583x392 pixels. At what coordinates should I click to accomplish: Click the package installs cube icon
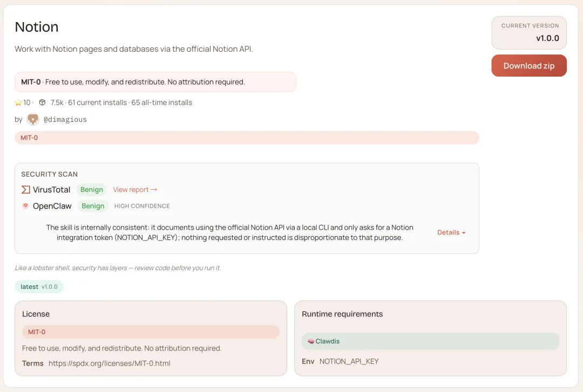tap(42, 102)
